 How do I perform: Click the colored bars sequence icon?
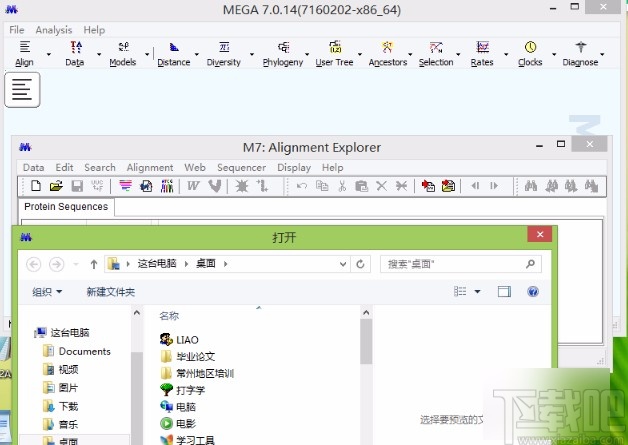pyautogui.click(x=167, y=186)
